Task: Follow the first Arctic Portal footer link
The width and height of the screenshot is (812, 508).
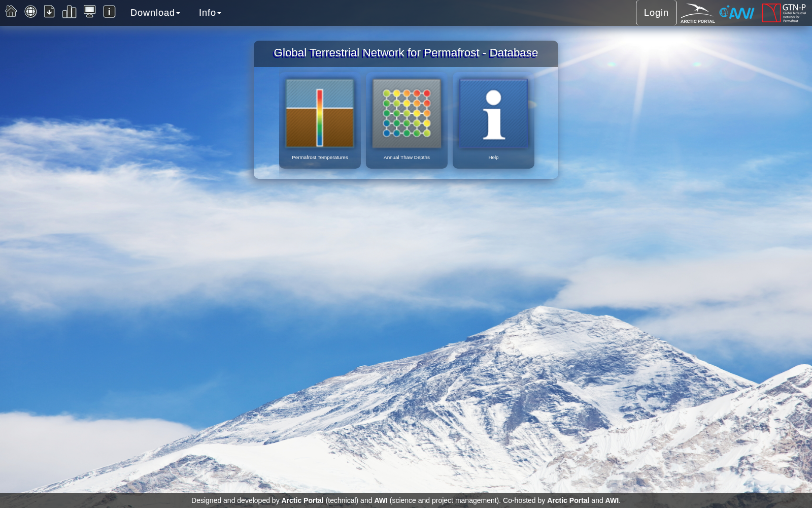Action: [302, 500]
